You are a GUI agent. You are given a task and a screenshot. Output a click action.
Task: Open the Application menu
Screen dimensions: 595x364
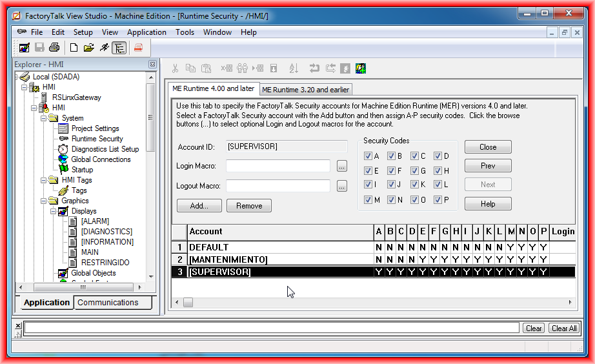[146, 32]
